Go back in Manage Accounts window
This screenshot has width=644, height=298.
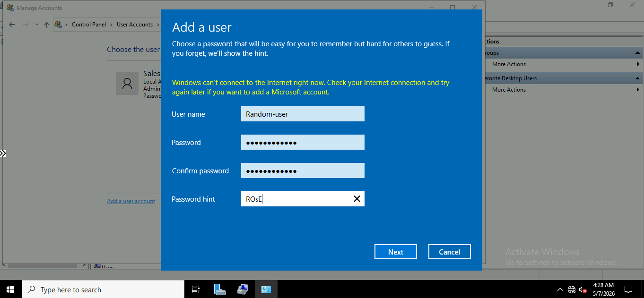tap(12, 25)
